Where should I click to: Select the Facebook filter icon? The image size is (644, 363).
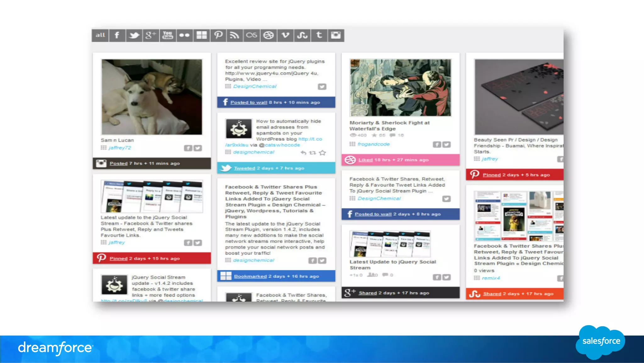pos(117,35)
